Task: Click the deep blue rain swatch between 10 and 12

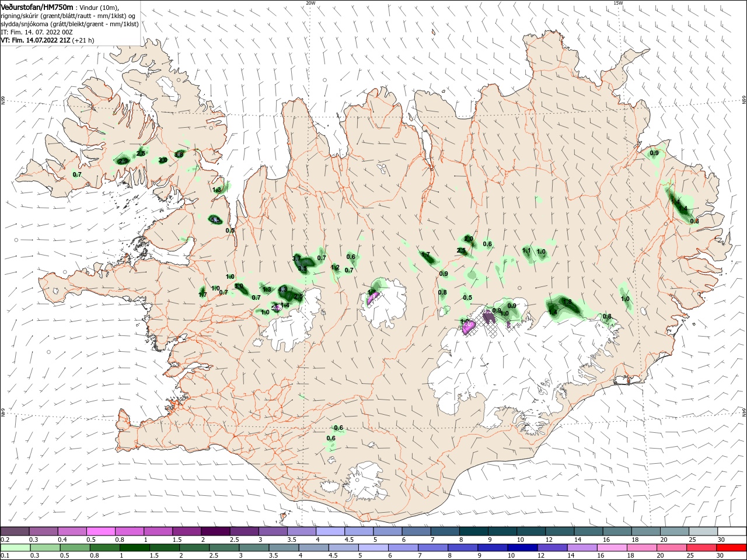Action: [x=522, y=548]
